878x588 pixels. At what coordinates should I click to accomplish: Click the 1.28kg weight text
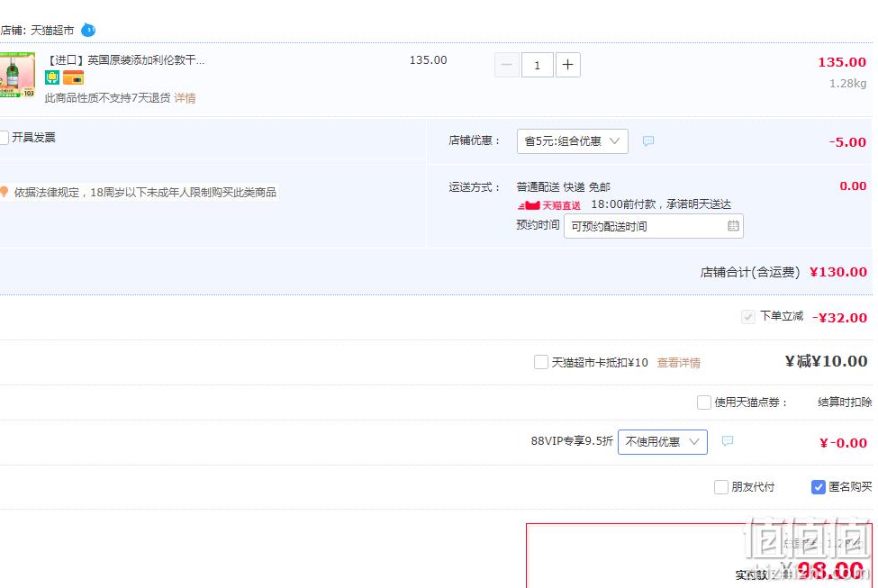coord(847,84)
